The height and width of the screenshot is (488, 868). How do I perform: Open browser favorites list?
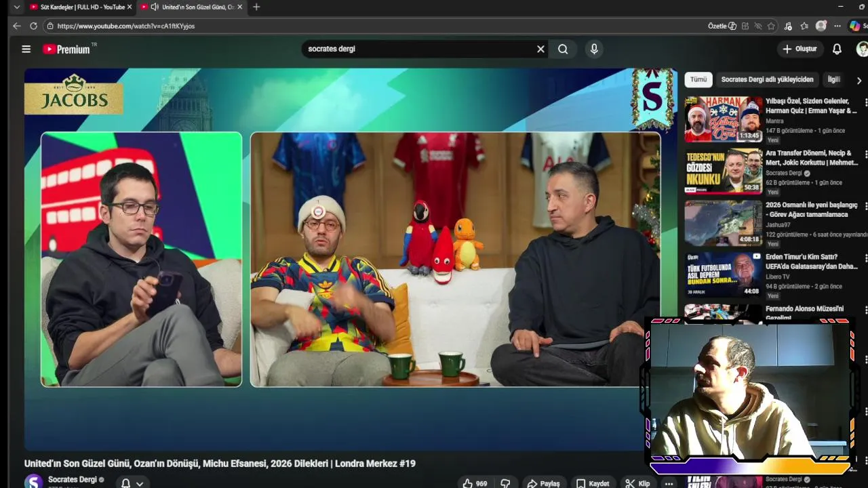point(804,26)
